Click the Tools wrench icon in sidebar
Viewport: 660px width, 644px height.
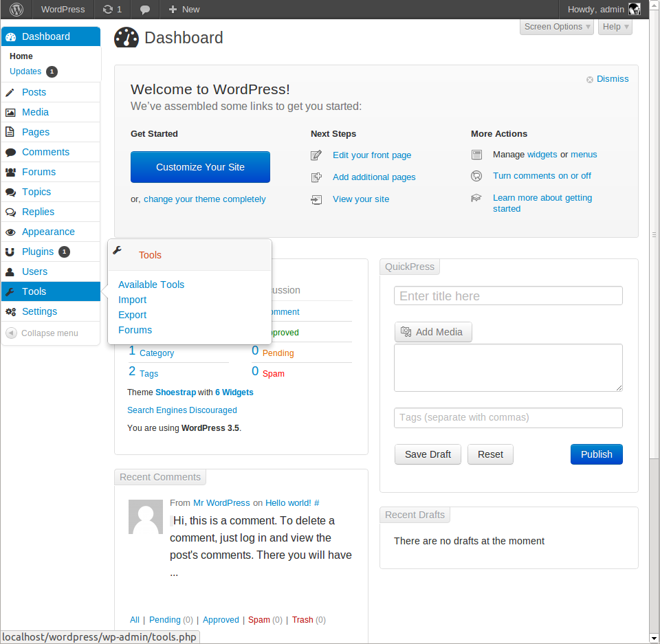(10, 291)
